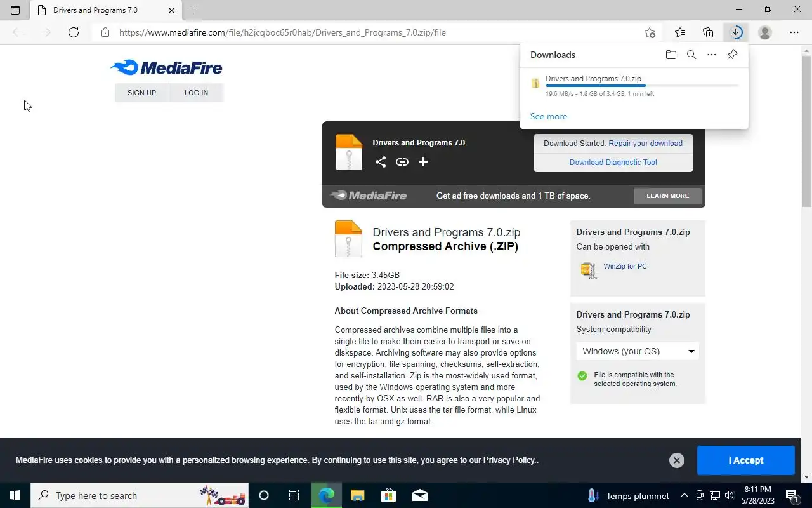The image size is (812, 508).
Task: Pin the Downloads panel
Action: click(732, 55)
